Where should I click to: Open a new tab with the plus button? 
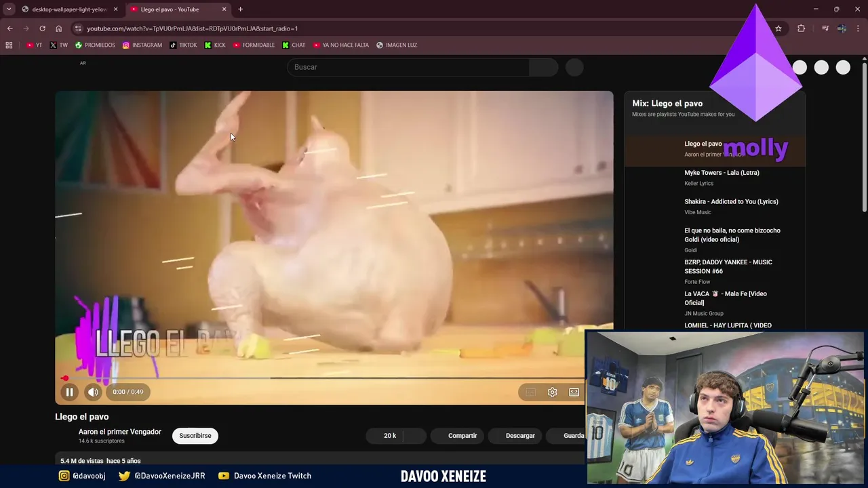click(240, 9)
